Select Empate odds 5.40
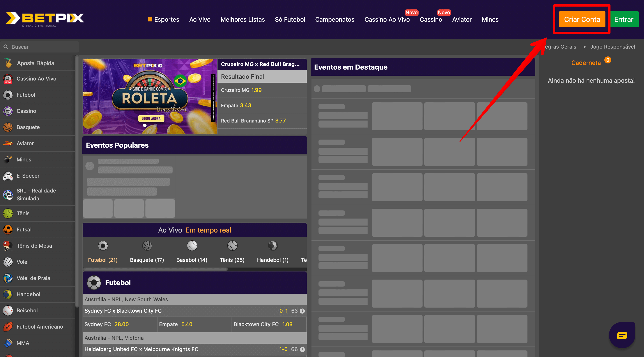The height and width of the screenshot is (357, 644). [x=194, y=324]
